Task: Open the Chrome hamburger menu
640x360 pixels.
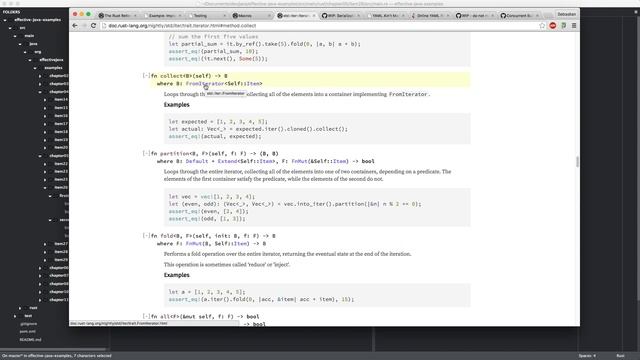Action: point(574,25)
